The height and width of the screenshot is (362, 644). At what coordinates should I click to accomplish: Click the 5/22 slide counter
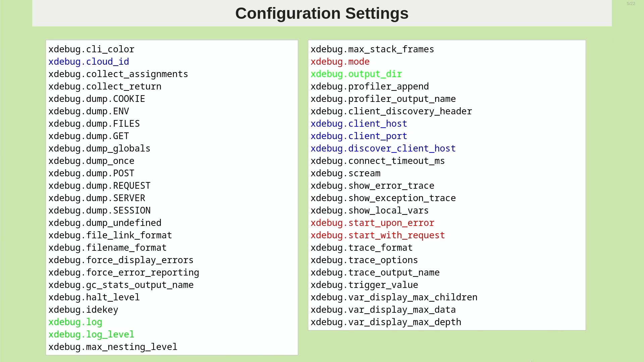[x=631, y=4]
